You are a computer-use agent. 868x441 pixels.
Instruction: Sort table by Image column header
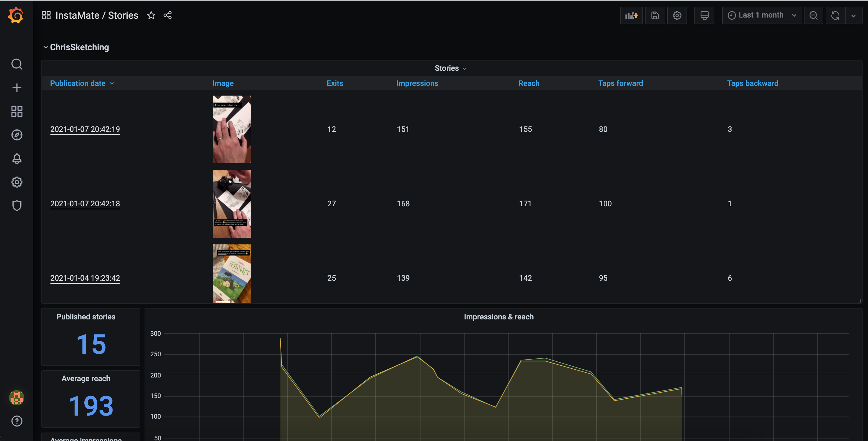(x=223, y=83)
